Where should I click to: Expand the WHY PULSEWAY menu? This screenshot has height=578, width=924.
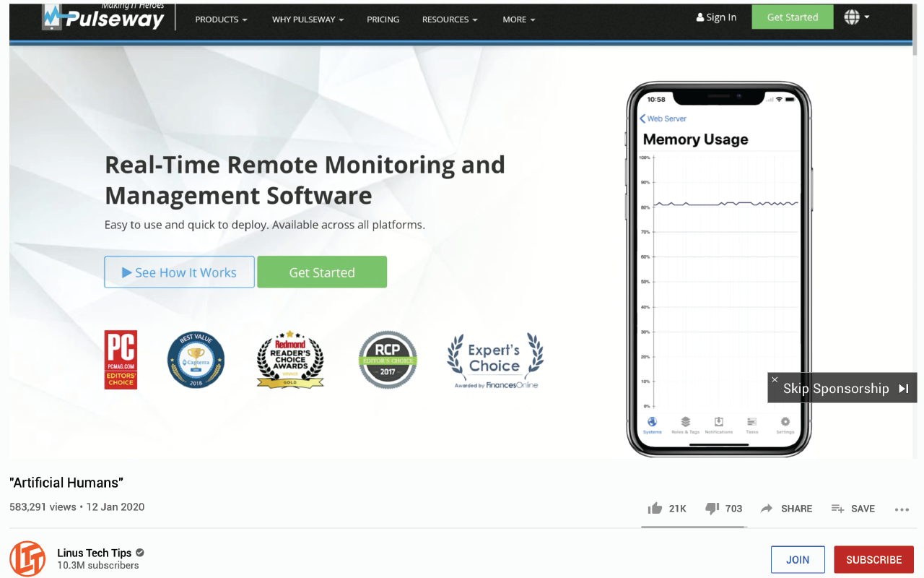point(308,20)
